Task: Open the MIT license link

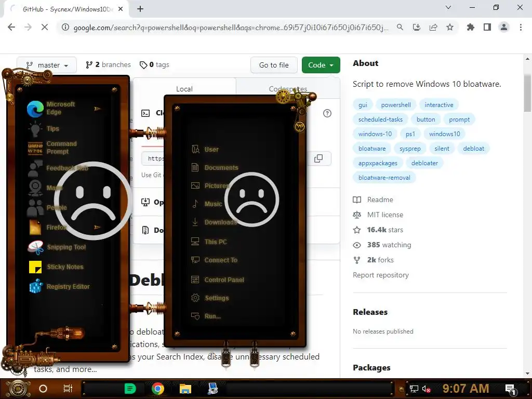Action: pyautogui.click(x=378, y=215)
